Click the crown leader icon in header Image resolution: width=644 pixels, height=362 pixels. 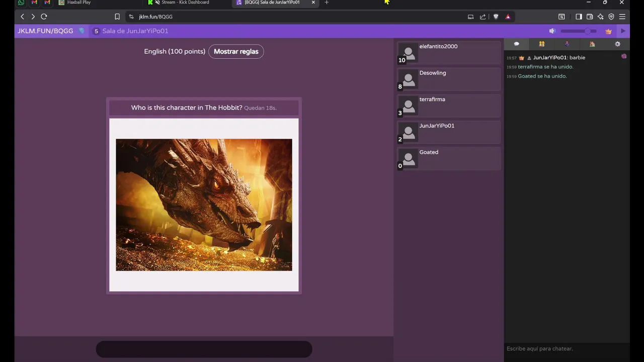pos(608,31)
